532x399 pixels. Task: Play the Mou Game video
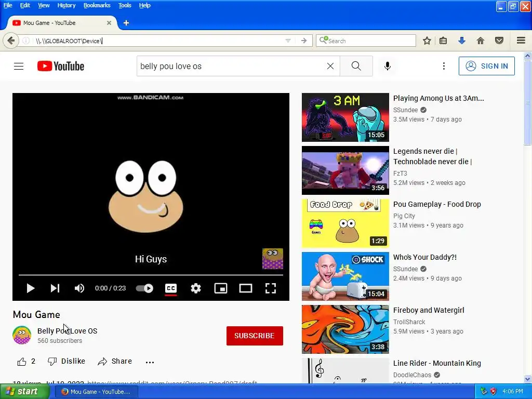[31, 288]
